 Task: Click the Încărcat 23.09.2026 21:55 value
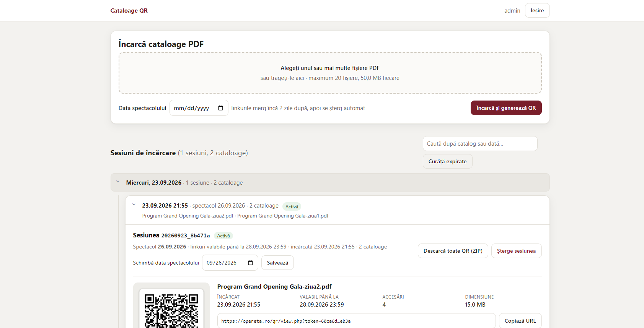(239, 305)
